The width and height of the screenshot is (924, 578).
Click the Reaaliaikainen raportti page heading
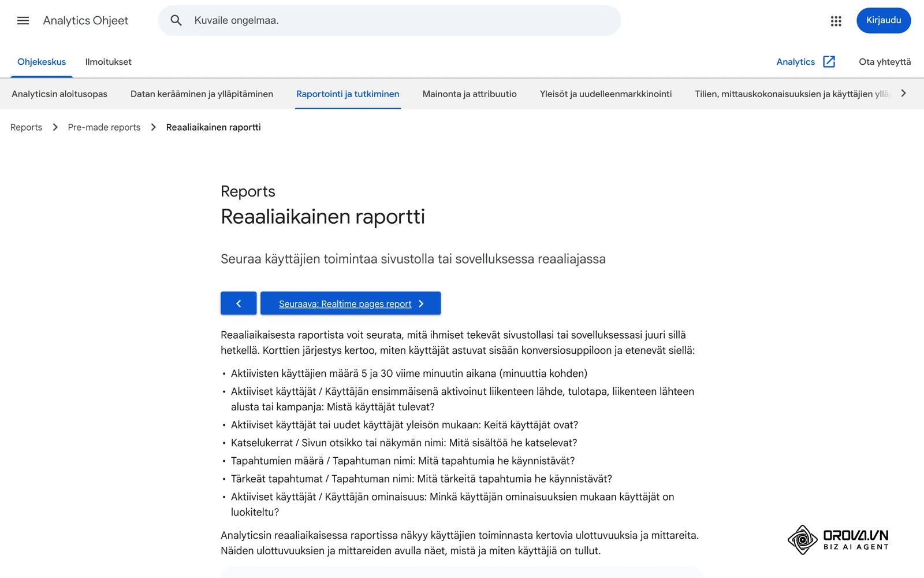(x=323, y=217)
